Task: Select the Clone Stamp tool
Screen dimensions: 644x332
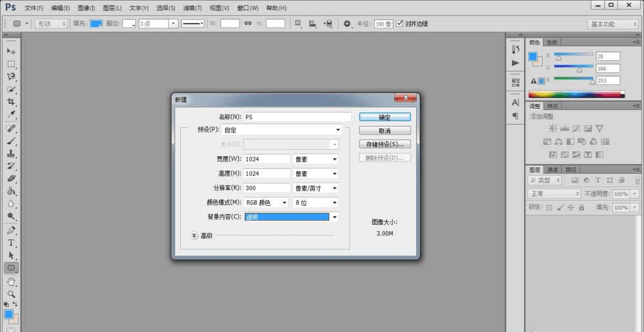Action: pyautogui.click(x=11, y=154)
